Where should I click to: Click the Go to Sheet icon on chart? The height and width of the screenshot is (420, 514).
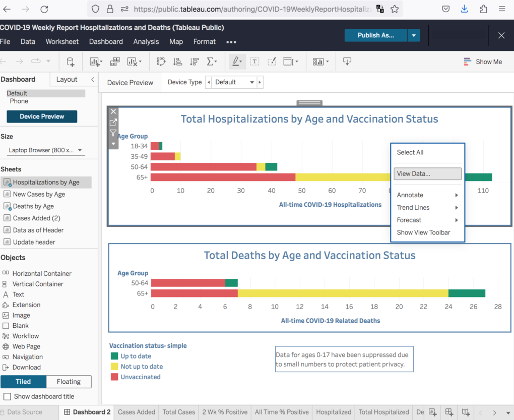[x=113, y=123]
